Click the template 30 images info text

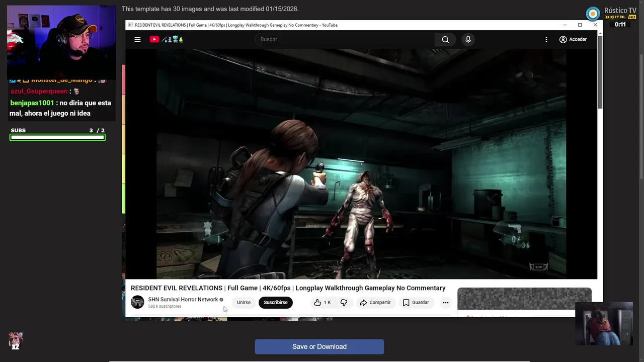[x=210, y=9]
